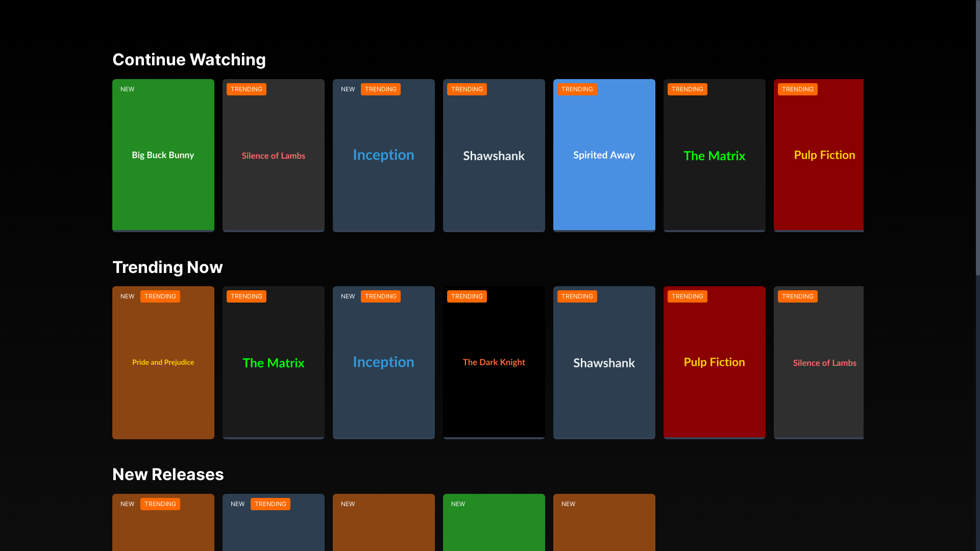Click TRENDING badge on Continue Watching Shawshank
Image resolution: width=980 pixels, height=551 pixels.
[x=467, y=89]
